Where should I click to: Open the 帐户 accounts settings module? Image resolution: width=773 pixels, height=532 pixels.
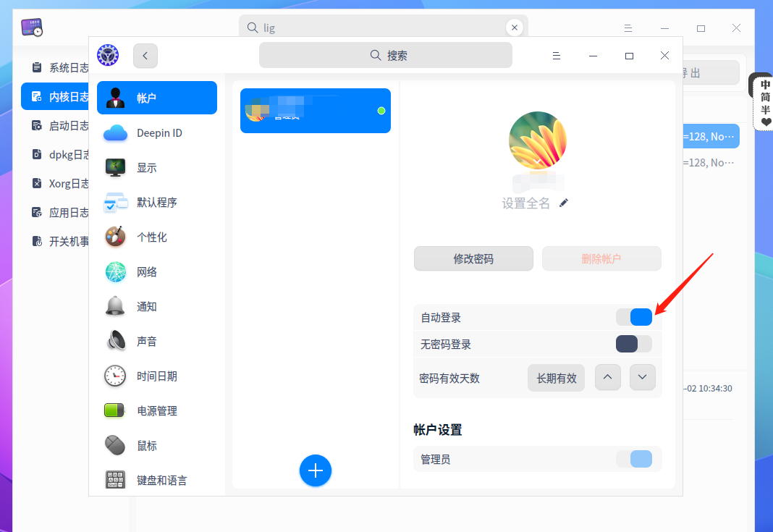click(x=157, y=98)
